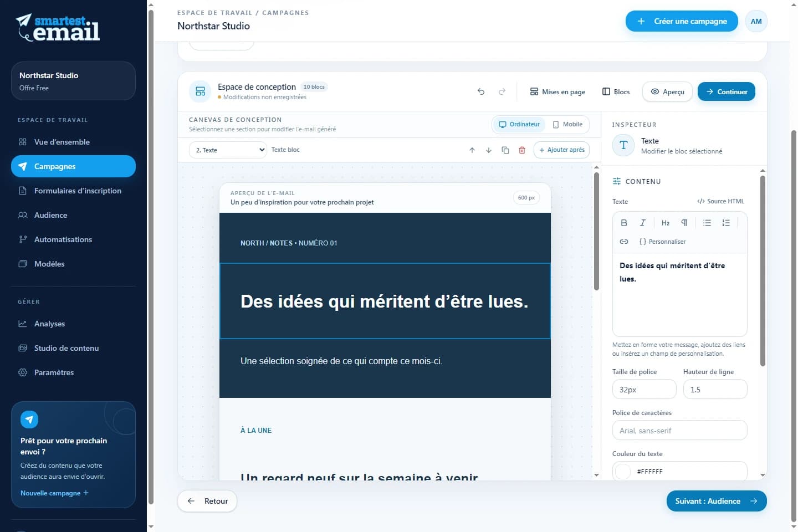Click Nouvelle campagne link
The height and width of the screenshot is (532, 798).
click(54, 493)
